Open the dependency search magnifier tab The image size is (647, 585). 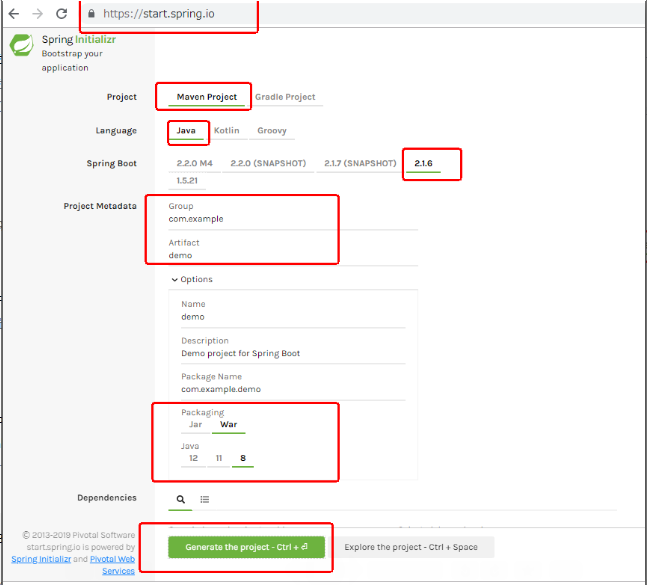pos(180,499)
